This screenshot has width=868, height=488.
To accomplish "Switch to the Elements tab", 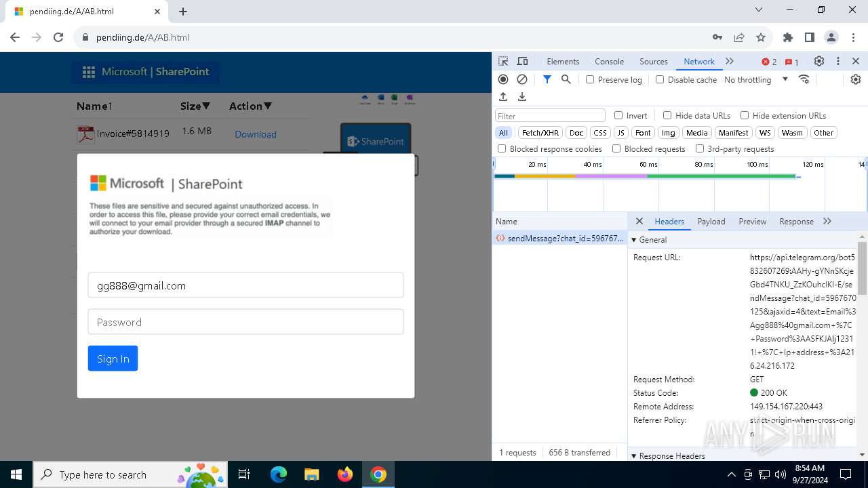I will coord(563,61).
